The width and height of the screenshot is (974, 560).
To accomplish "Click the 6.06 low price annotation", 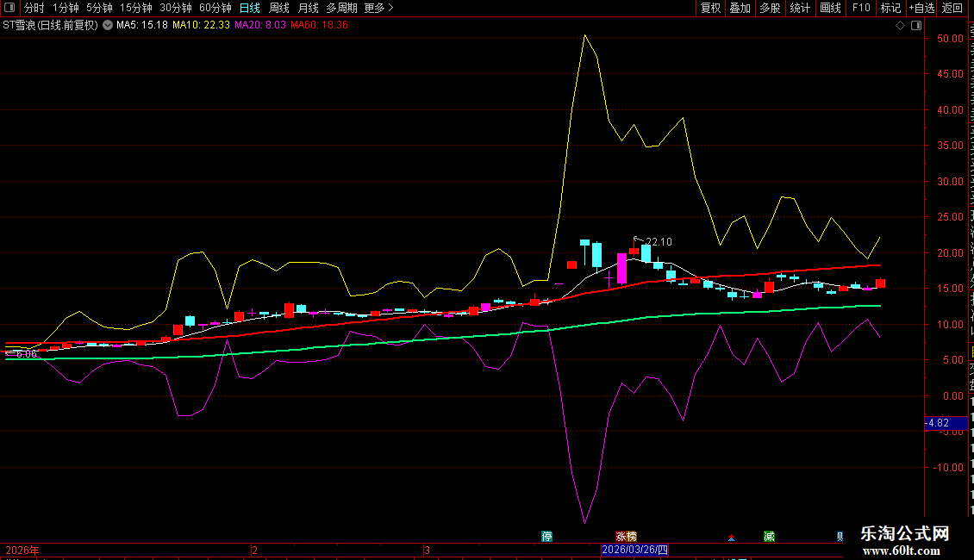I will pyautogui.click(x=27, y=354).
